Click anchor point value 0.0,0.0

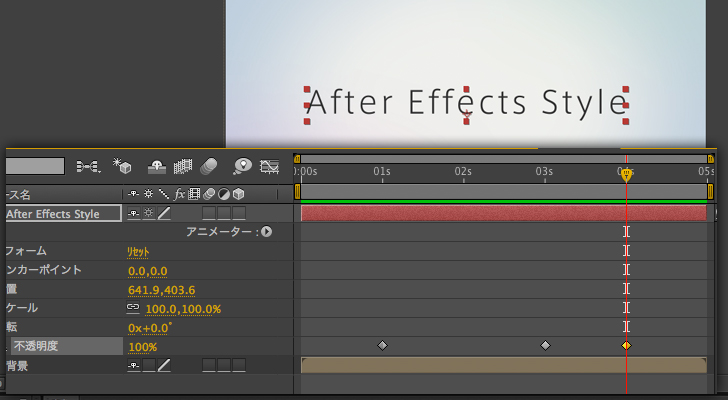pyautogui.click(x=148, y=271)
